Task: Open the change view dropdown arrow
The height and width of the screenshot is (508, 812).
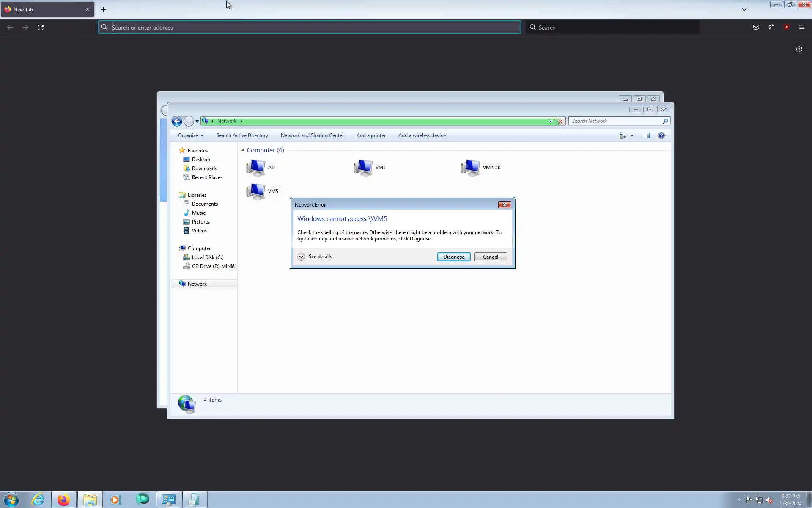Action: coord(632,135)
